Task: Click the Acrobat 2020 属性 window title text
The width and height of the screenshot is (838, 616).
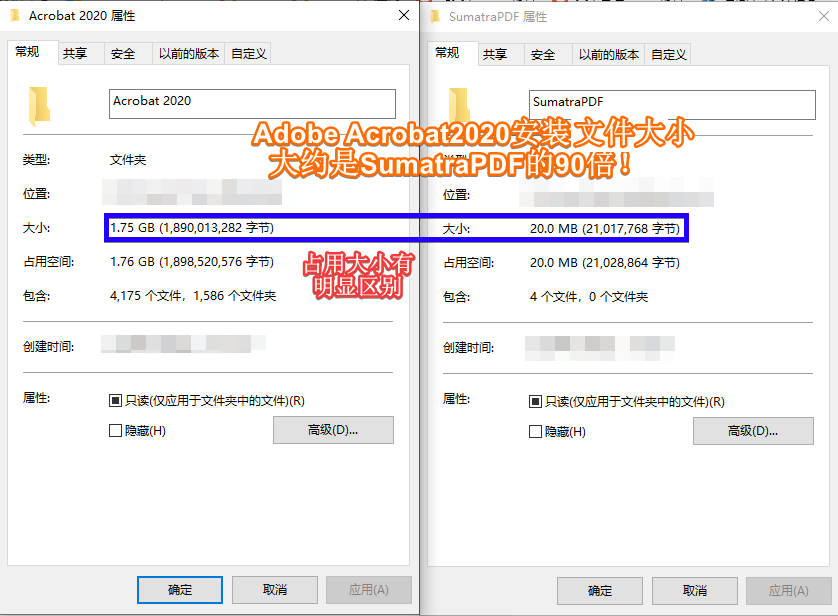Action: point(82,16)
